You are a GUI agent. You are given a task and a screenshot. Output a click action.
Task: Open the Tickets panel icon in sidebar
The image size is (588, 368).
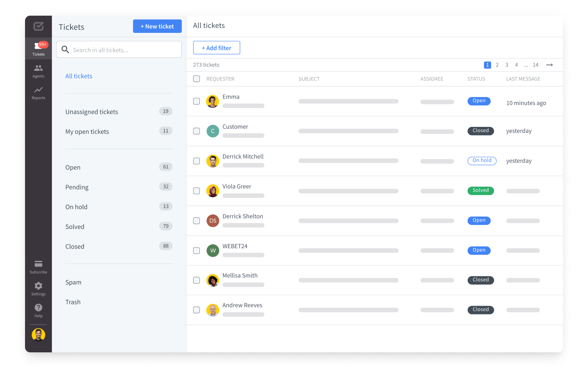coord(38,48)
